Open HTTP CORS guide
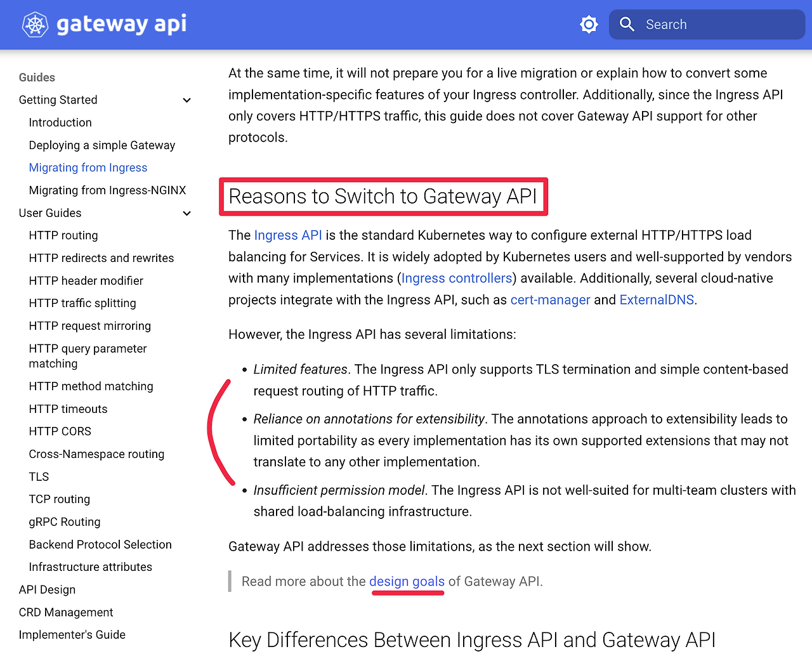 point(60,431)
